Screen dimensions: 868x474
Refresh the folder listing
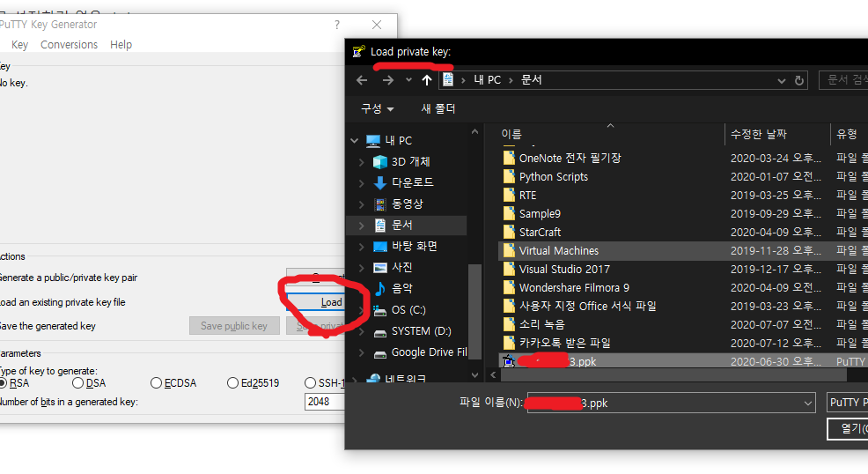798,80
